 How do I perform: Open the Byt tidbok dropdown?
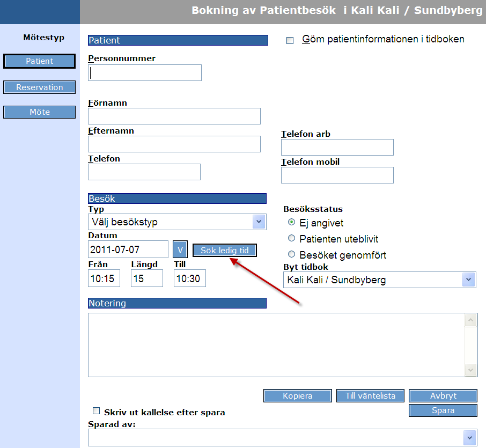(x=380, y=280)
